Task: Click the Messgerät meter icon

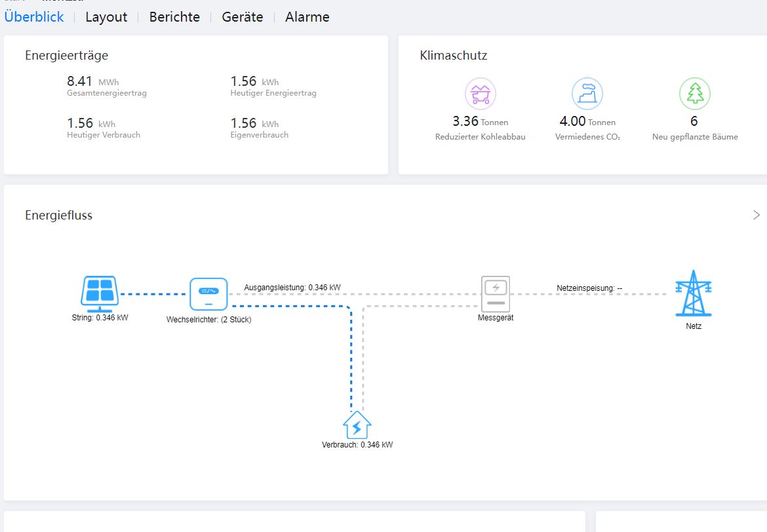Action: click(495, 294)
